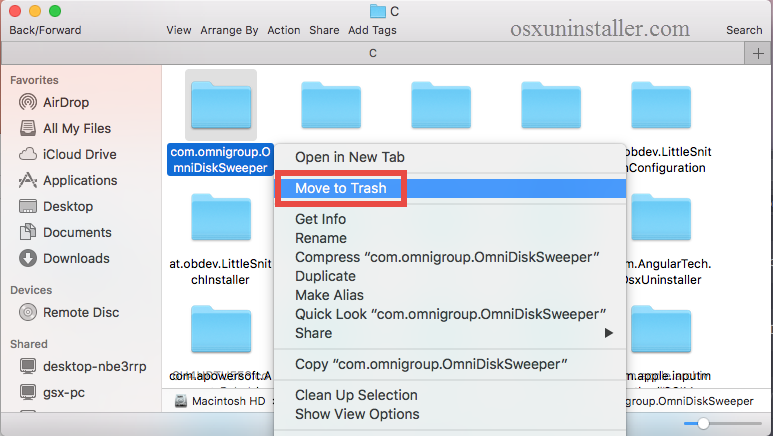Open shared computer gsx-pc
Viewport: 773px width, 436px height.
coord(52,393)
